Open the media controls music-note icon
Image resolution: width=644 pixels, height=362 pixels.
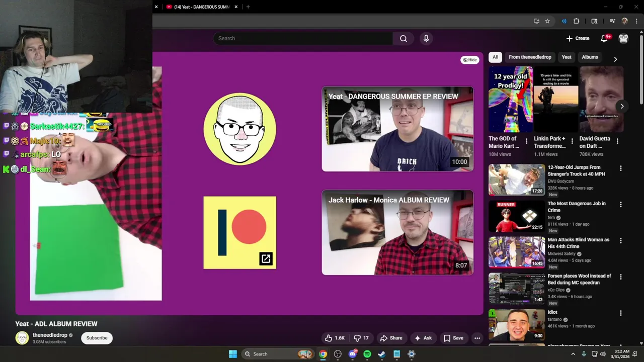point(612,21)
